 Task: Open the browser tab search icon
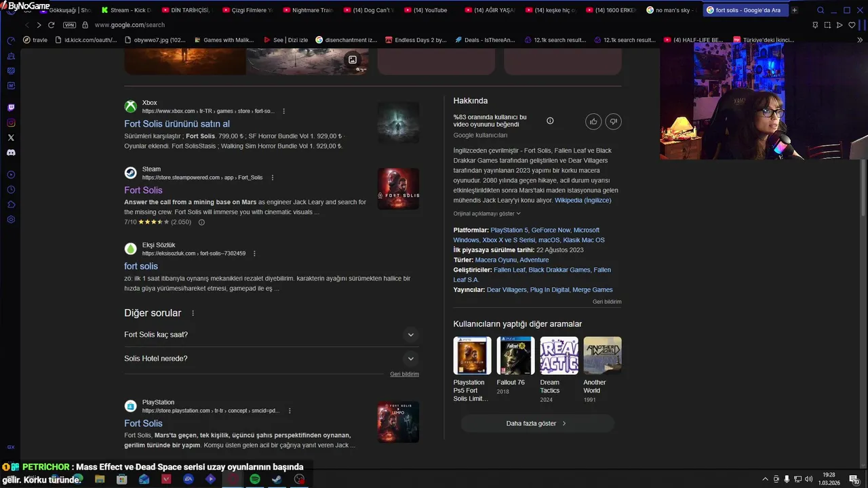(821, 10)
